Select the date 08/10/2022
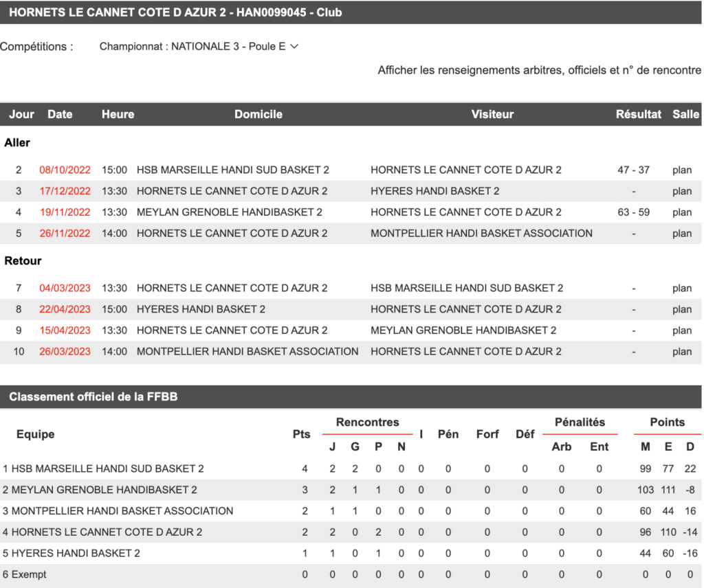Image resolution: width=704 pixels, height=588 pixels. click(x=65, y=170)
